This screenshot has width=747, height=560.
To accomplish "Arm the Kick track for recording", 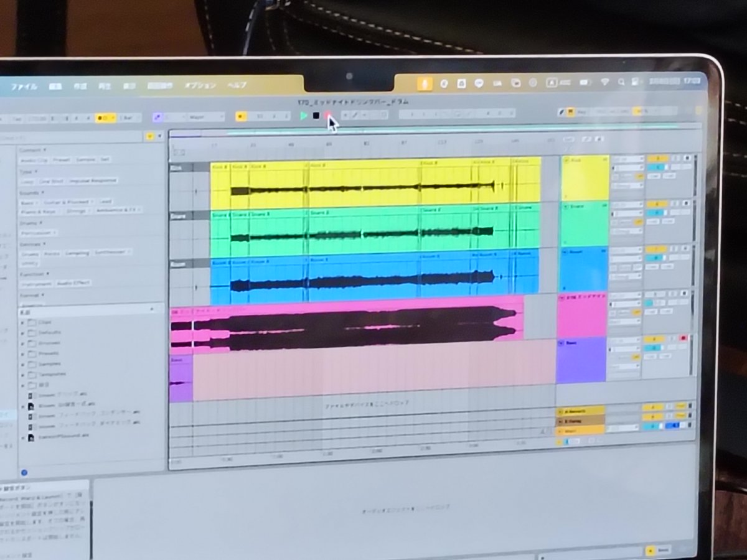I will pos(687,157).
